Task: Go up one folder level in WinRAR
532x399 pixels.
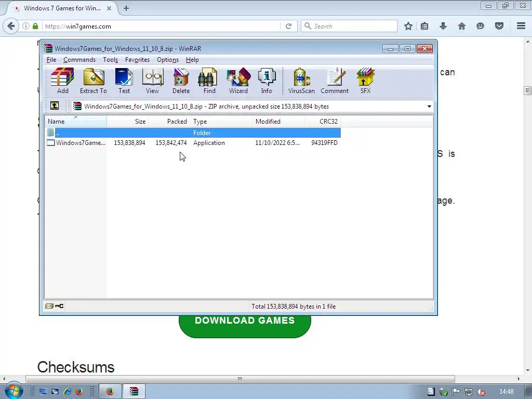Action: pyautogui.click(x=55, y=106)
